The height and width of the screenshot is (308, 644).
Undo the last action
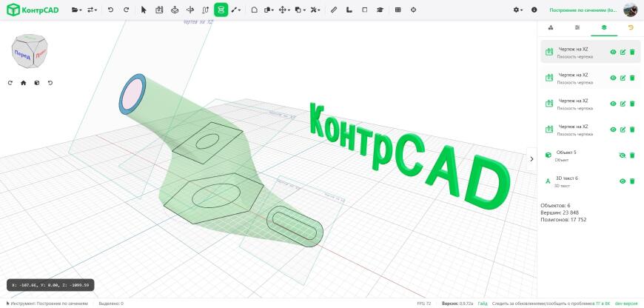pyautogui.click(x=110, y=10)
